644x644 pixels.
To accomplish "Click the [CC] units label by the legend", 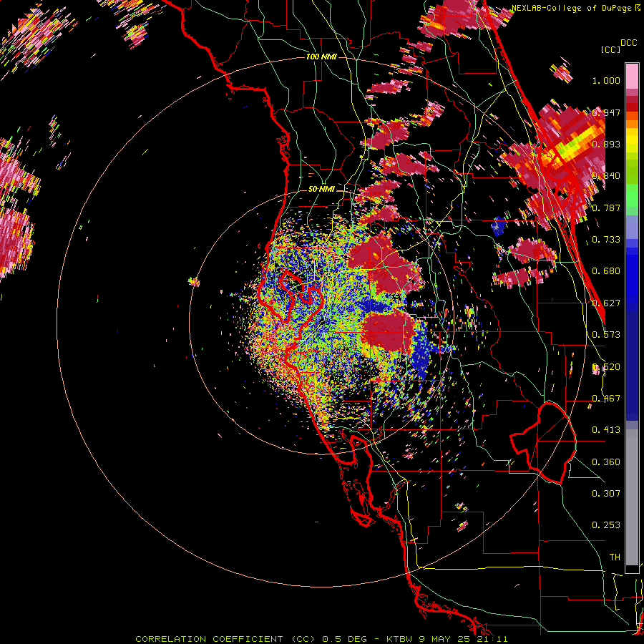I will pos(611,49).
